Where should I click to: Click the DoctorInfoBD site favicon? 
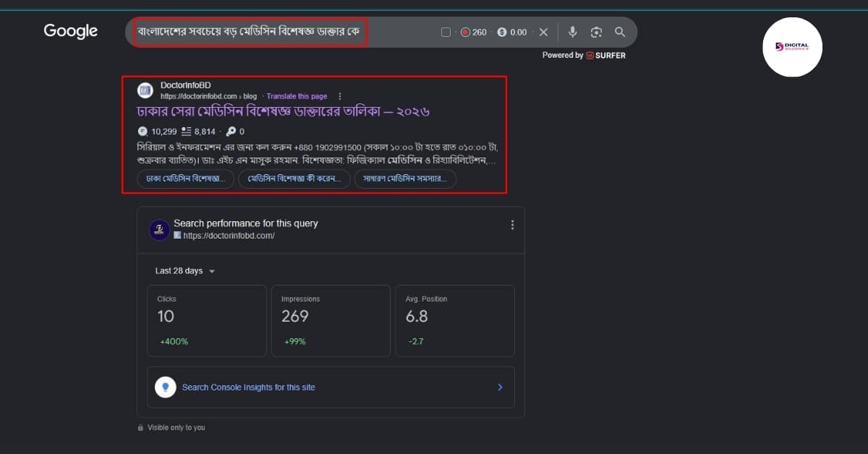pyautogui.click(x=145, y=90)
